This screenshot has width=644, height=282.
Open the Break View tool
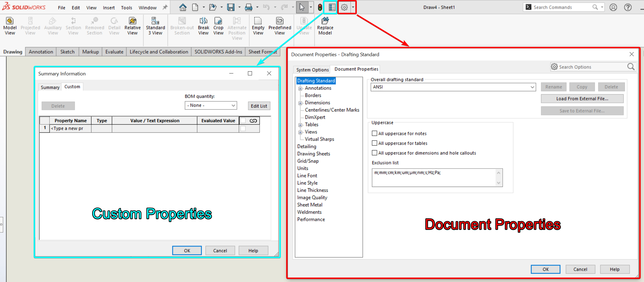(203, 21)
